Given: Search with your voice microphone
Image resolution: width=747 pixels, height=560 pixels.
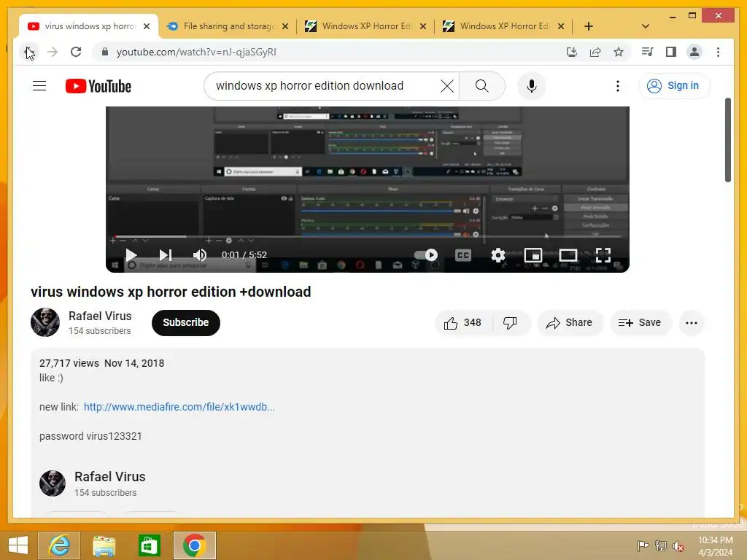Looking at the screenshot, I should click(532, 86).
